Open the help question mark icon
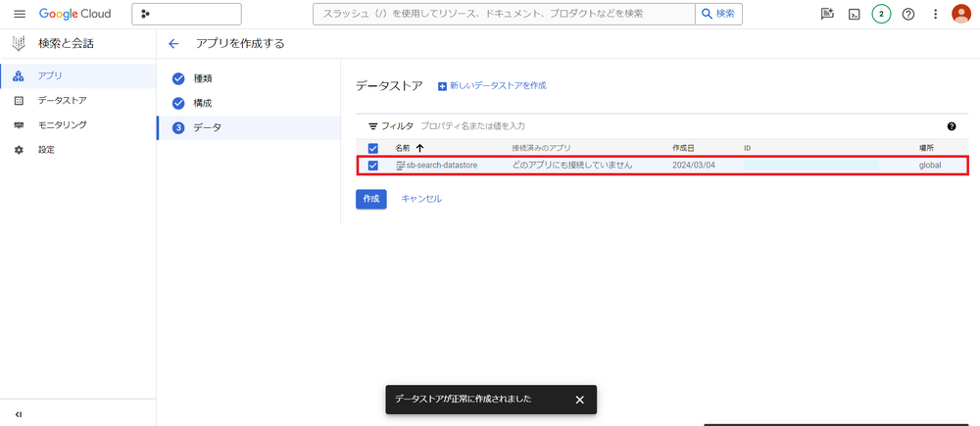Image resolution: width=980 pixels, height=426 pixels. tap(908, 14)
